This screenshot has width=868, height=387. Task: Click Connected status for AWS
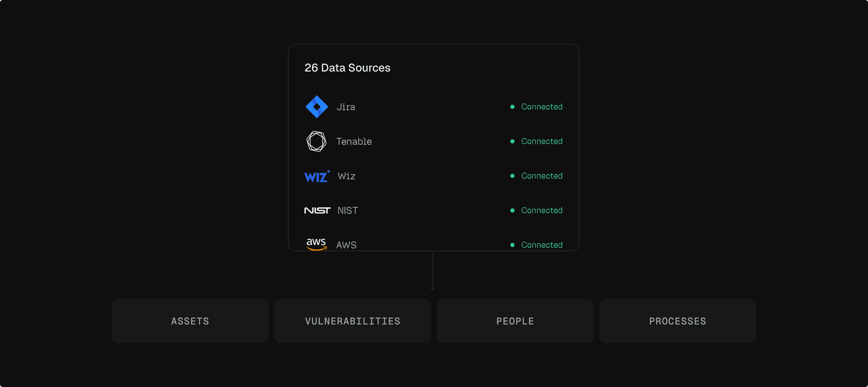pos(541,245)
